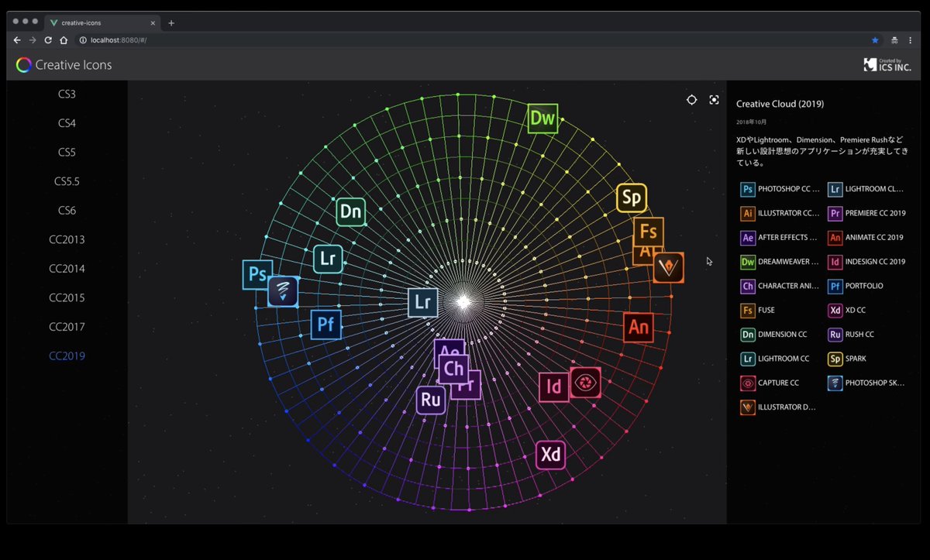Click the orange Fs Fuse icon on the wheel
The height and width of the screenshot is (560, 930).
pyautogui.click(x=648, y=232)
